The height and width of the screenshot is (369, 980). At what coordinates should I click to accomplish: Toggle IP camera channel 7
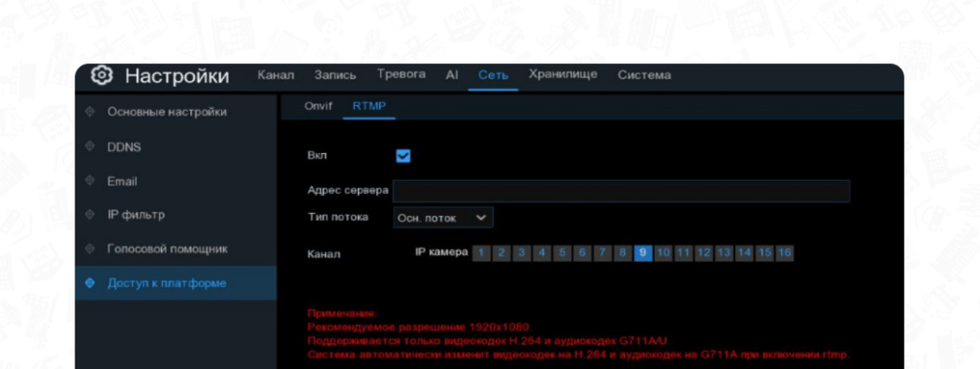pyautogui.click(x=603, y=253)
